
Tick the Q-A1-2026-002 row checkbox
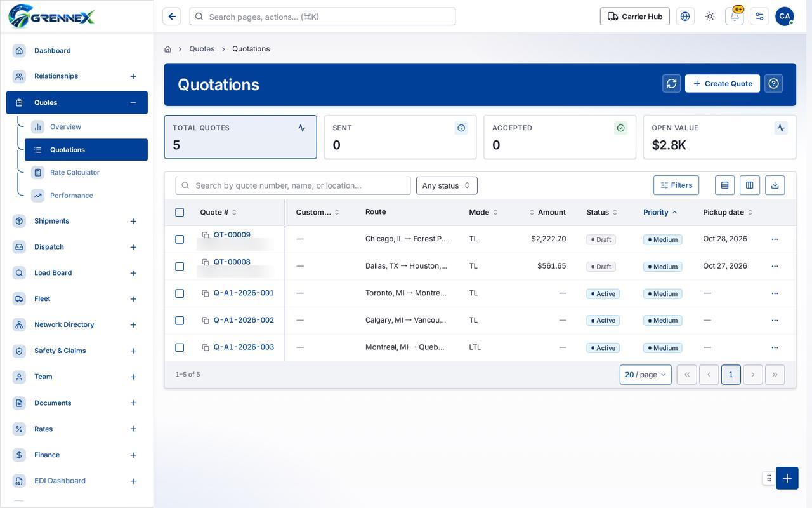click(180, 321)
